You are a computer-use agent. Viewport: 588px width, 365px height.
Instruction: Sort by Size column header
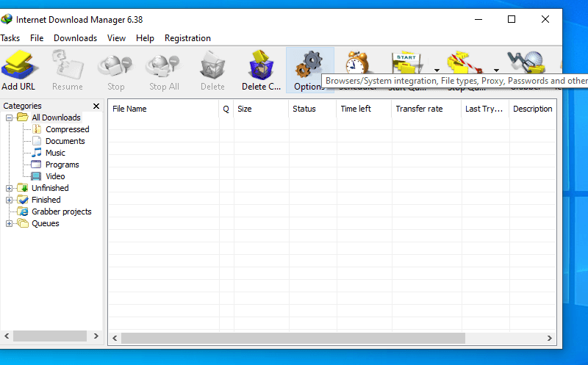click(x=261, y=109)
